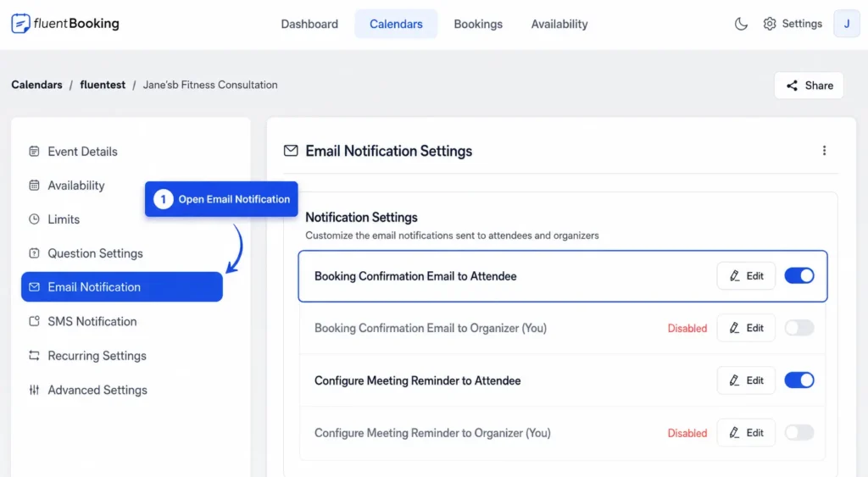
Task: Click the Event Details sidebar icon
Action: coord(34,151)
